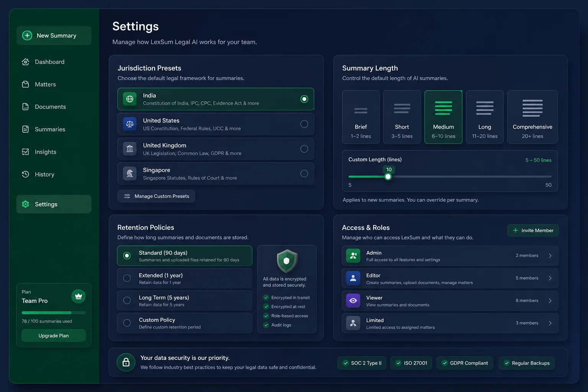Click the Invite Member button
The height and width of the screenshot is (392, 588).
533,230
